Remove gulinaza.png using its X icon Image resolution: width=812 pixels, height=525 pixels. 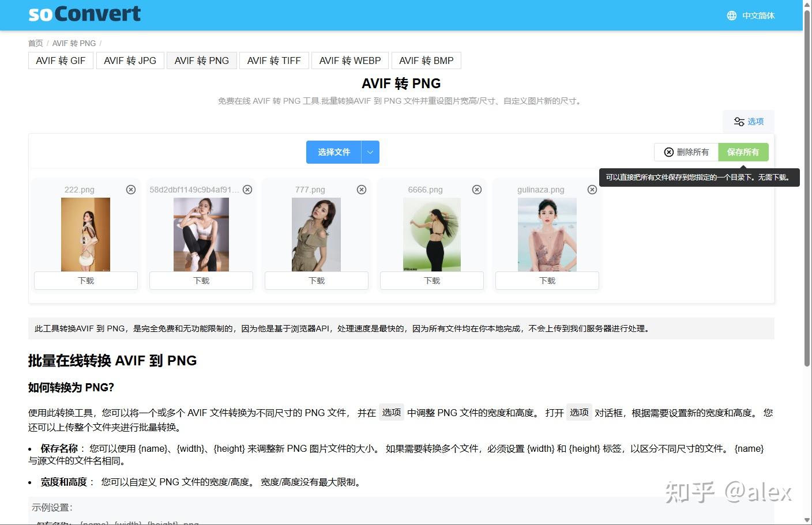[592, 189]
